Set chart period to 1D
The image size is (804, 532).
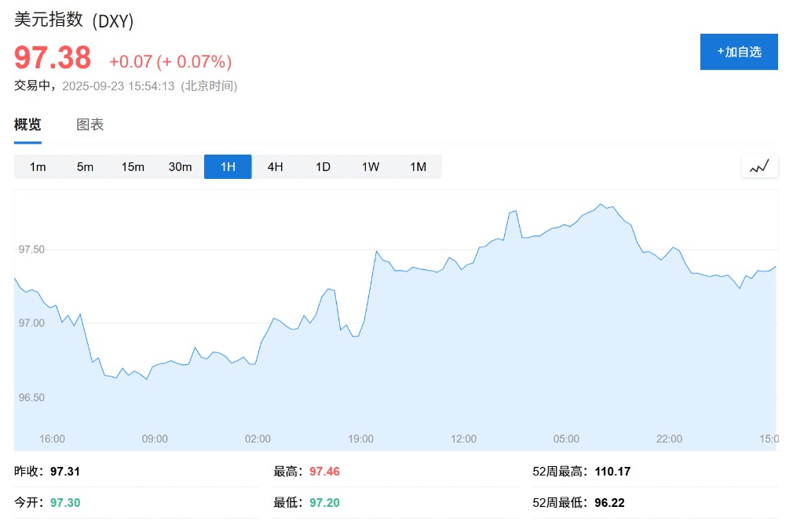coord(323,166)
